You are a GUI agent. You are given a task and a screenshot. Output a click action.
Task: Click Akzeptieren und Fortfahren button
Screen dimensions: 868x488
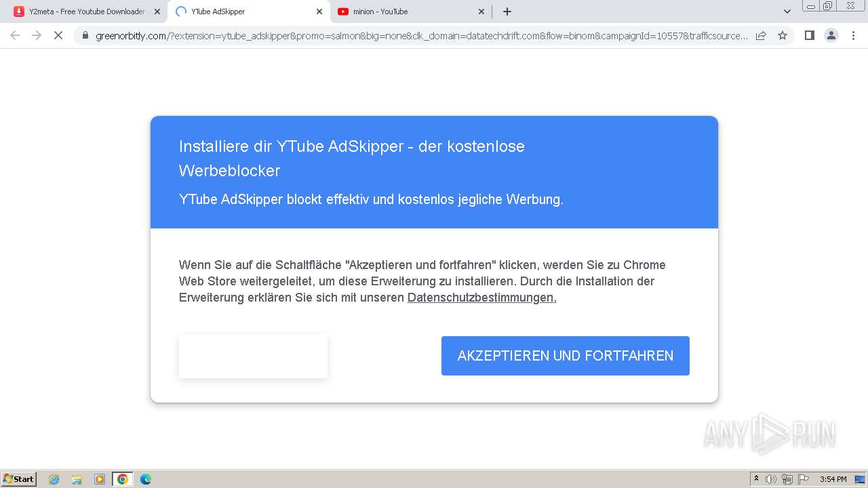pyautogui.click(x=566, y=356)
